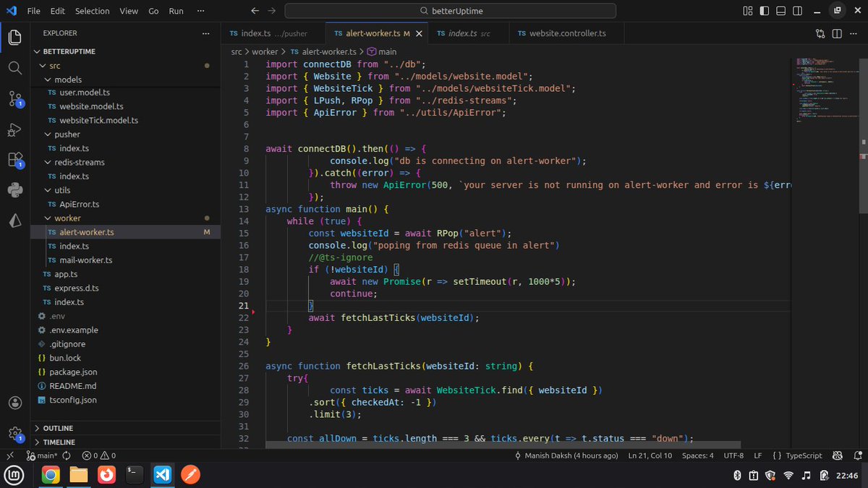This screenshot has width=868, height=488.
Task: Collapse the models folder
Action: click(x=48, y=80)
